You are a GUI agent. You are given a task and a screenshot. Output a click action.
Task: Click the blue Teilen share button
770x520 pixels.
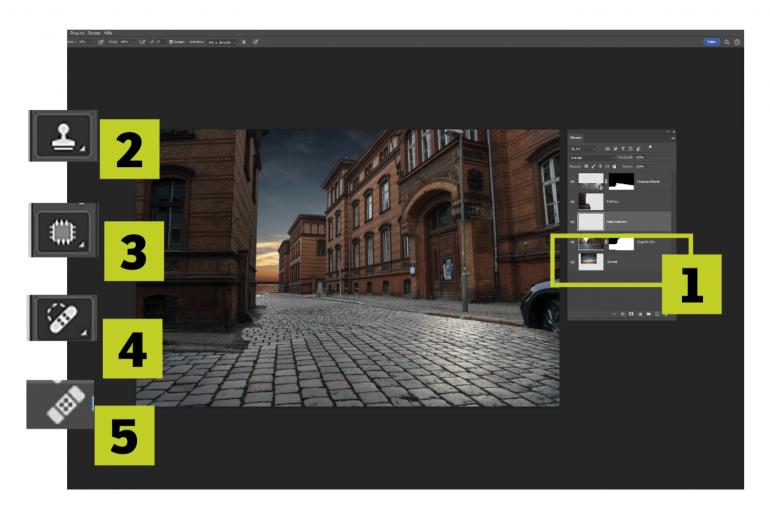711,42
